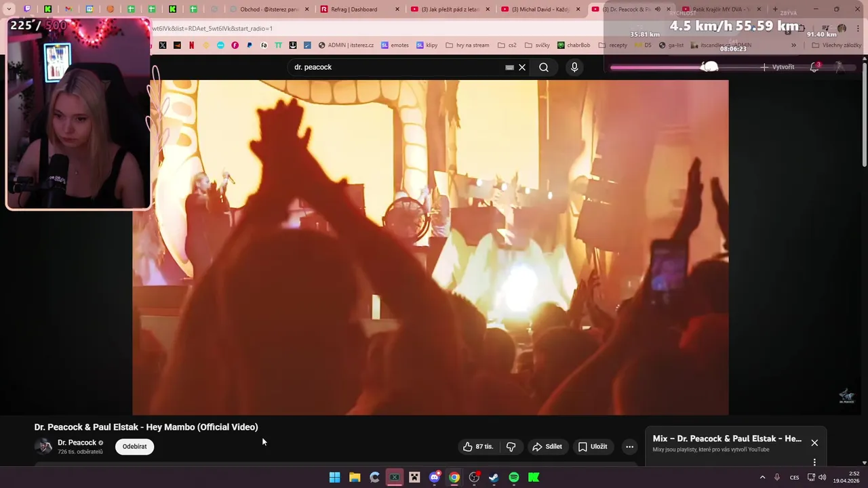Open Mix playlist three-dot options
Viewport: 868px width, 488px height.
(814, 462)
